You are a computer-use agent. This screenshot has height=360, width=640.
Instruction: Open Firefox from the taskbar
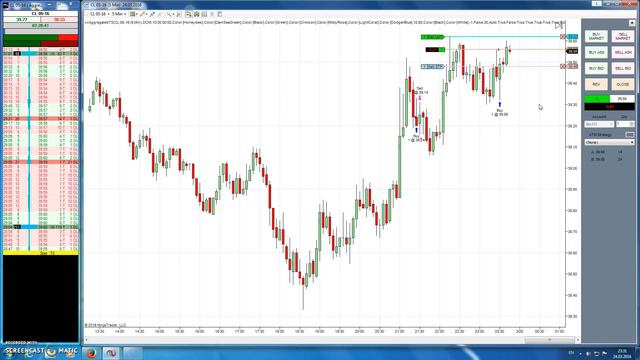91,353
